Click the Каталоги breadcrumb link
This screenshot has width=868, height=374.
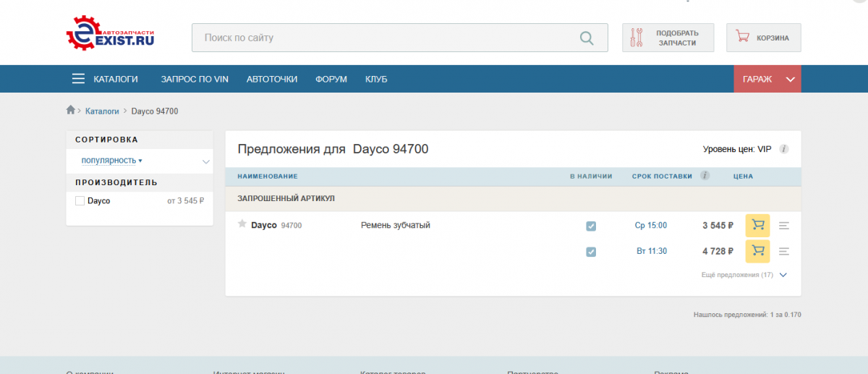[x=102, y=111]
